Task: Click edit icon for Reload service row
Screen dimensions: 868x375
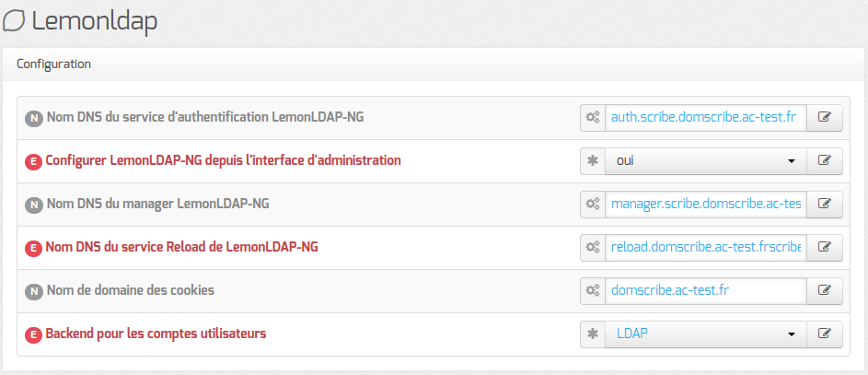Action: pyautogui.click(x=825, y=247)
